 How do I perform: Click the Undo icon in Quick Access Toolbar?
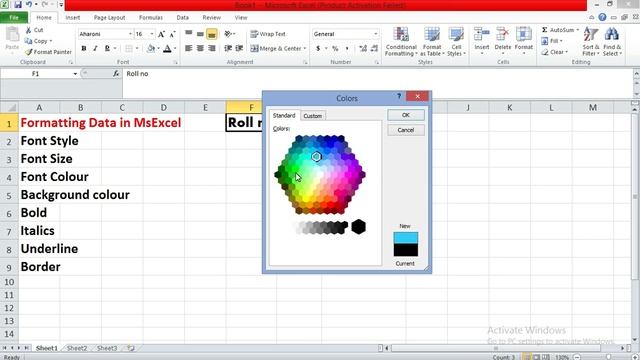(29, 4)
